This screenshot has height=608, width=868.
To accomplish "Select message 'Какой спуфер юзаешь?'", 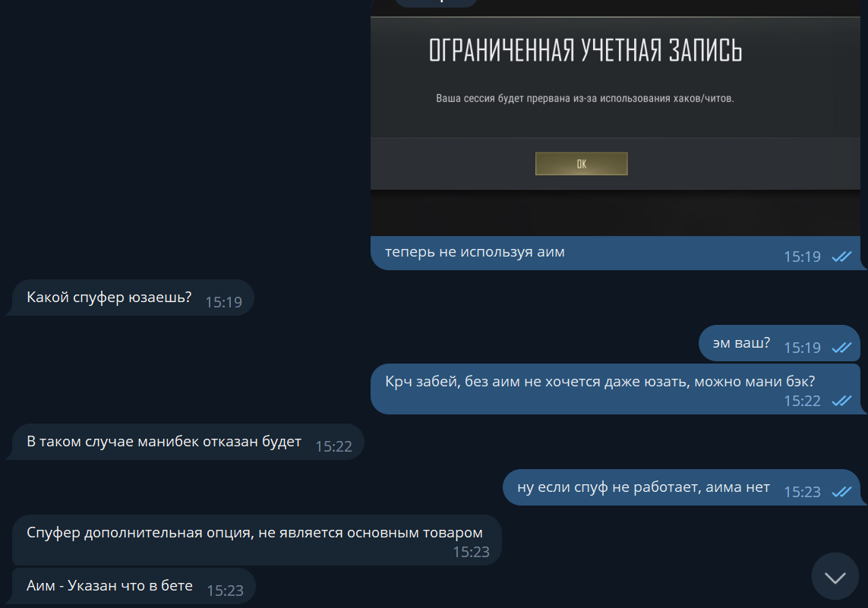I will [132, 298].
